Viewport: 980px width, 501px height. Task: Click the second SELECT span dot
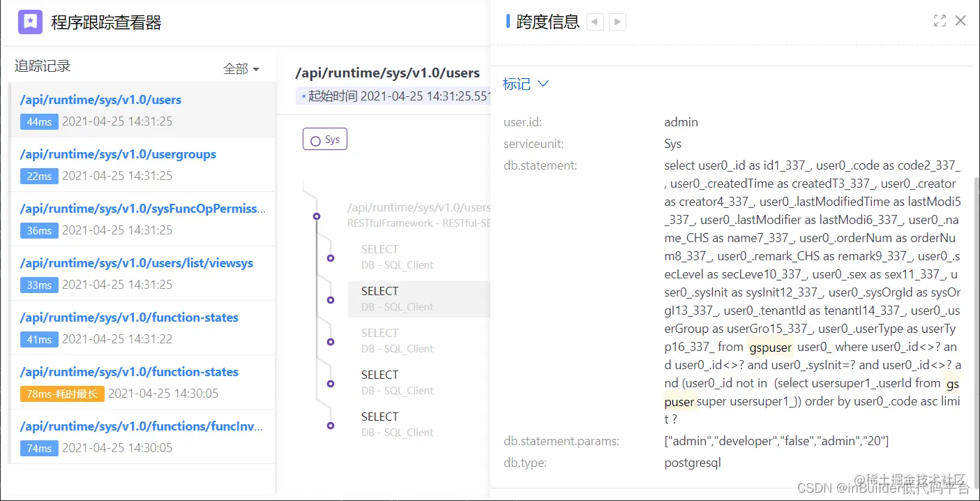[331, 300]
